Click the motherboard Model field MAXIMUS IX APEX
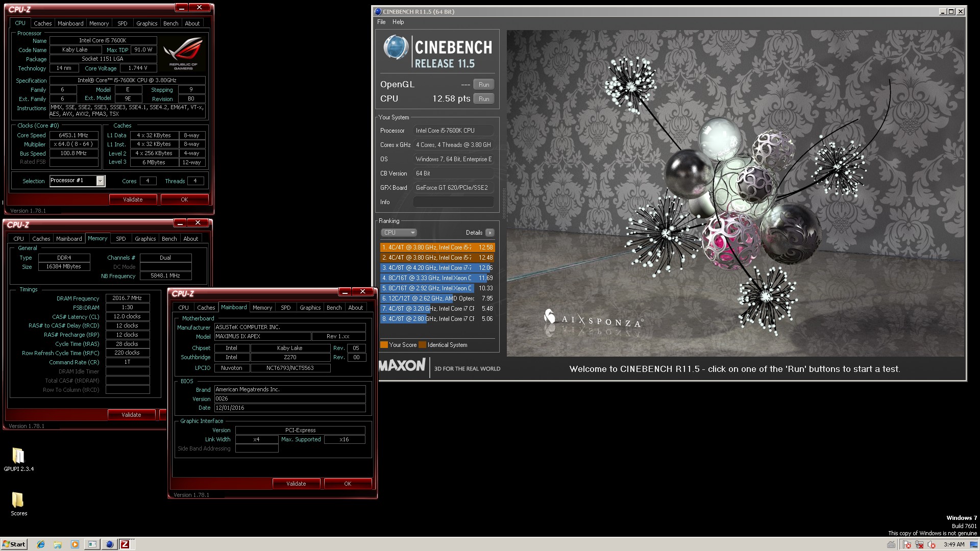 coord(263,337)
